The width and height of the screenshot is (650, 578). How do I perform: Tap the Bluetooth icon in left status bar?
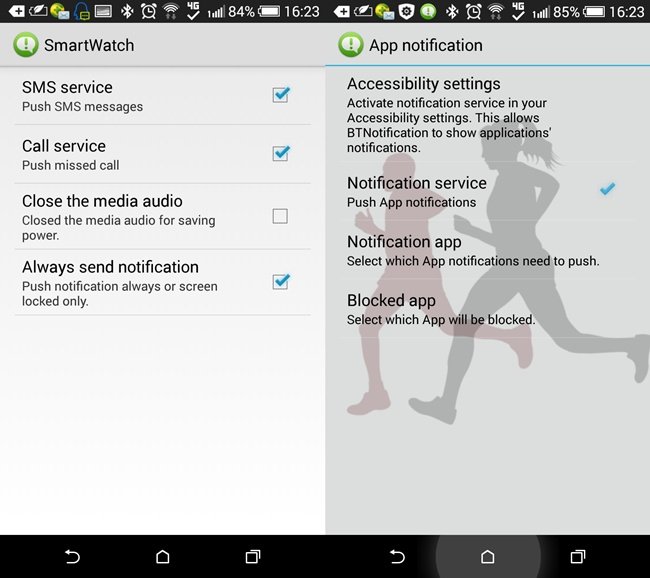click(126, 12)
